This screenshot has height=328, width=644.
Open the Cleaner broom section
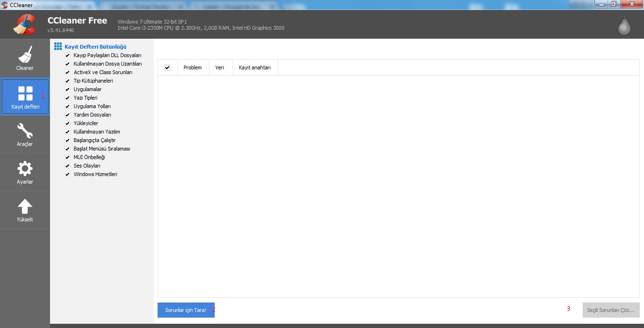click(25, 58)
